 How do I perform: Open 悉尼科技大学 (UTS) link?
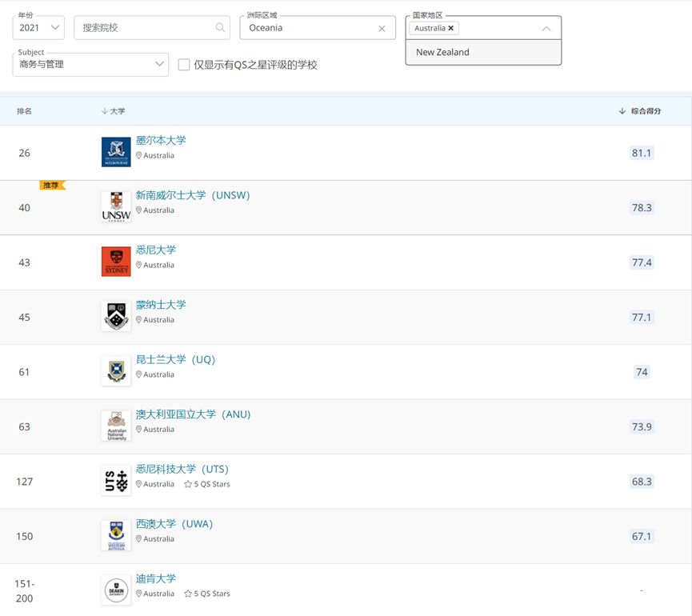(x=182, y=469)
